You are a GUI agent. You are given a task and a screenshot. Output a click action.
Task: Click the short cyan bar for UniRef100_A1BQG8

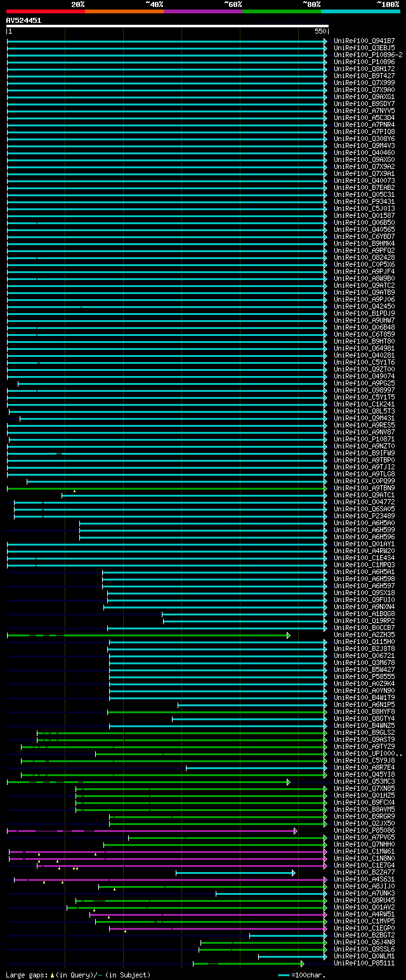point(245,614)
